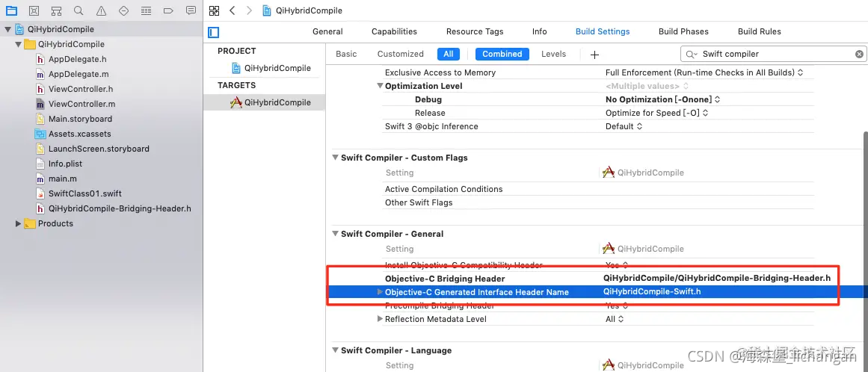
Task: Click the search magnifier filter icon
Action: click(692, 55)
